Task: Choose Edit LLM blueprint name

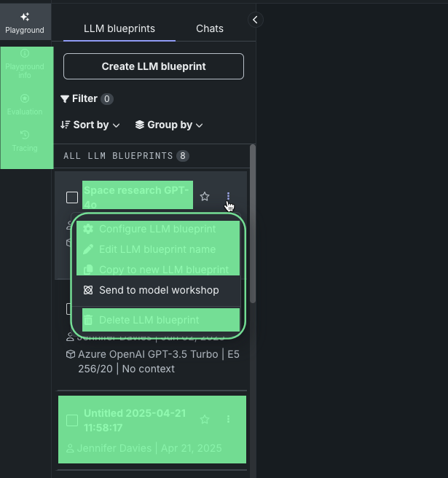Action: pyautogui.click(x=156, y=249)
